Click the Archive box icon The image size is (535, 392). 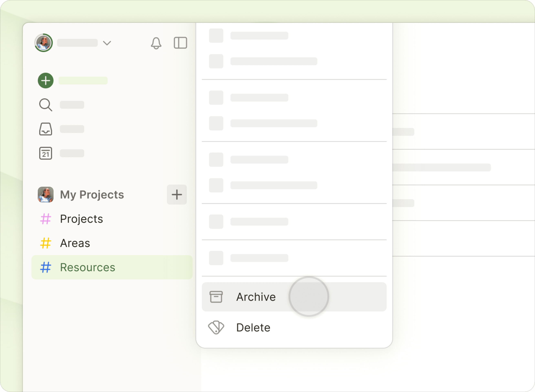(216, 297)
